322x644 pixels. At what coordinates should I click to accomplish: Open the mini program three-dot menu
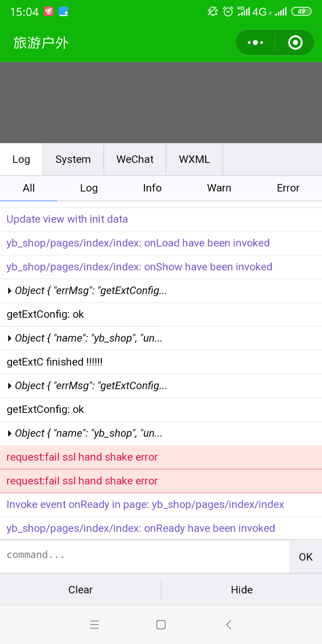pyautogui.click(x=256, y=43)
